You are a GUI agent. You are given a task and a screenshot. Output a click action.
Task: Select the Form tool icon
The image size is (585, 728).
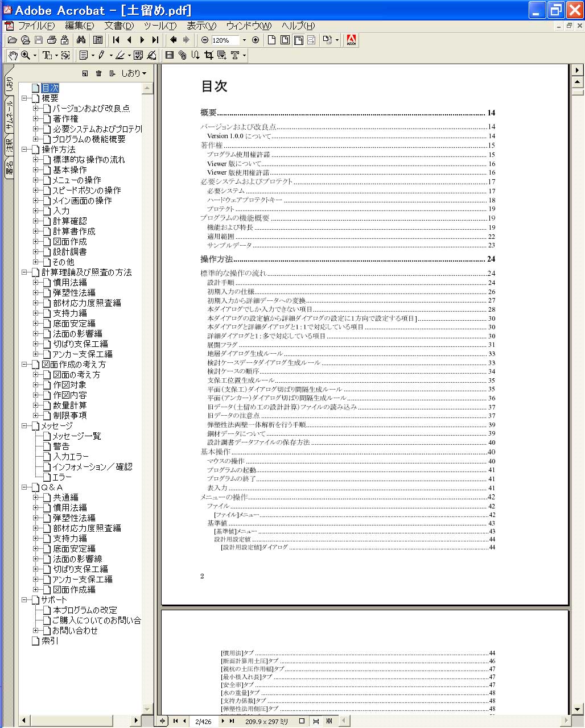pos(221,55)
